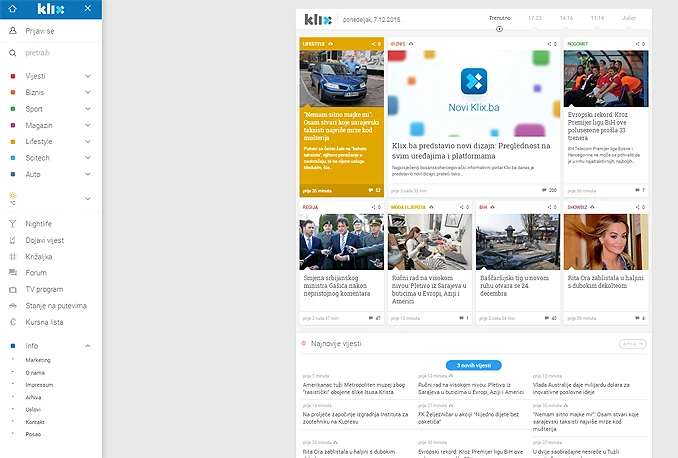Viewport: 678px width, 458px height.
Task: Click share icon on the Regija card
Action: click(374, 207)
